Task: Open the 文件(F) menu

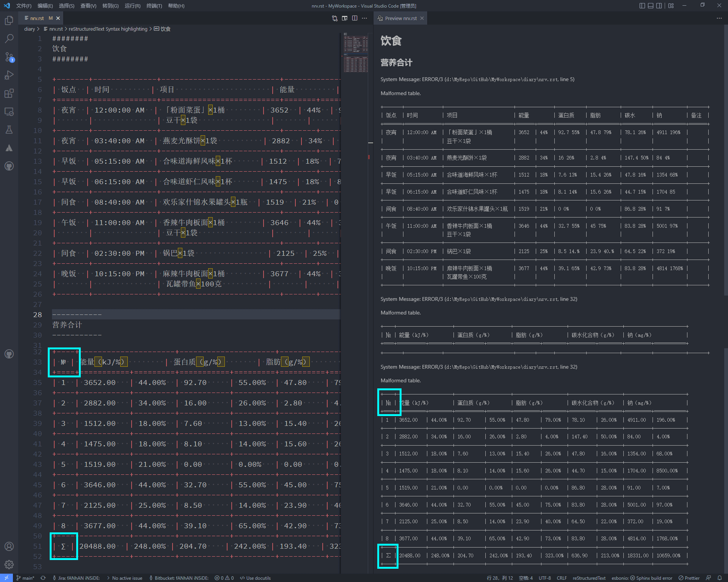Action: coord(24,6)
